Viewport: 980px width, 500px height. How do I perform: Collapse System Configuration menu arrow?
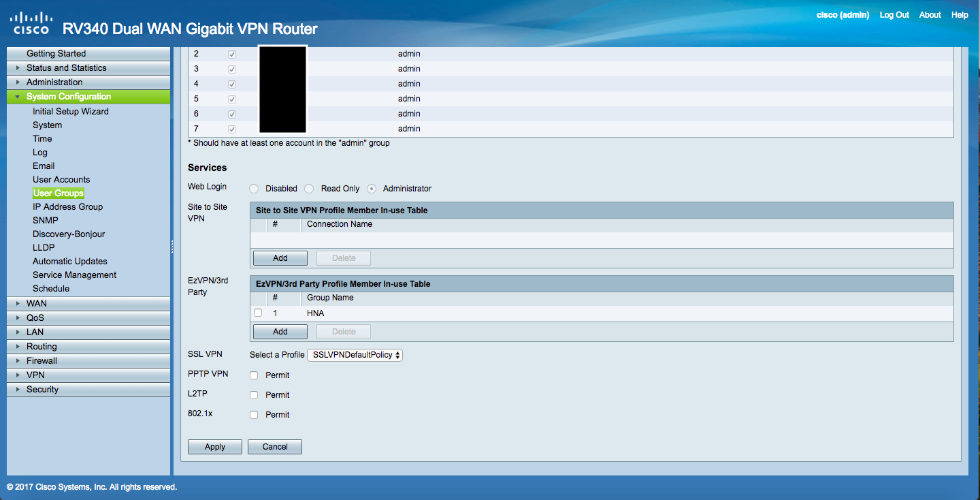tap(18, 97)
